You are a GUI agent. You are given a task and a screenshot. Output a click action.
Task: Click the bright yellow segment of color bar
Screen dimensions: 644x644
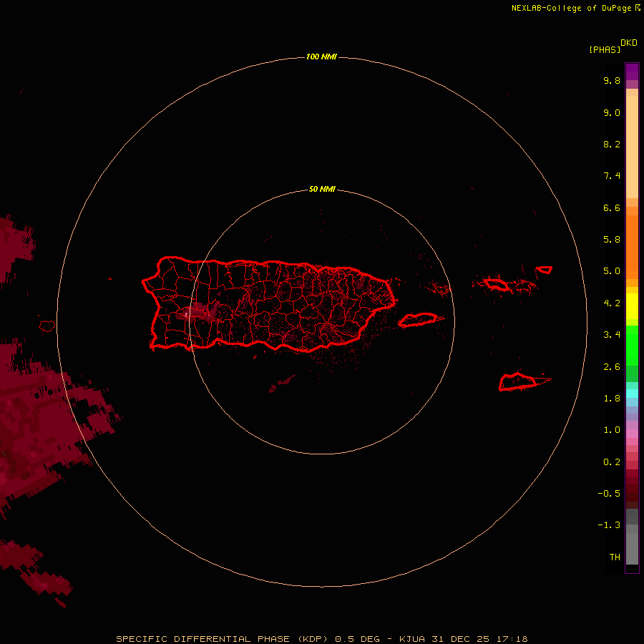(x=632, y=306)
